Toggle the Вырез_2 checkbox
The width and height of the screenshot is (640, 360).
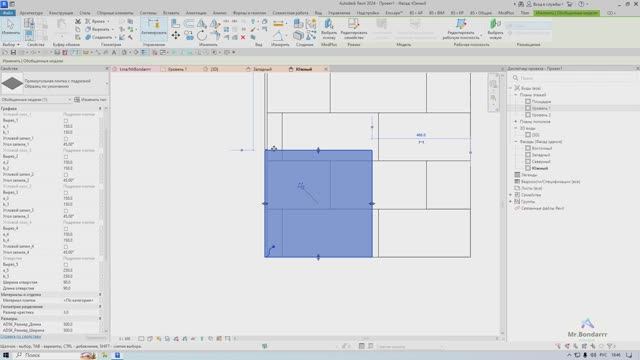point(66,157)
